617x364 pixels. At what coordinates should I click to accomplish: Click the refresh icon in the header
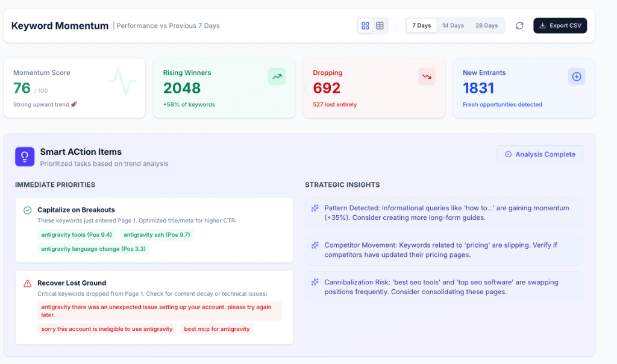(x=519, y=25)
